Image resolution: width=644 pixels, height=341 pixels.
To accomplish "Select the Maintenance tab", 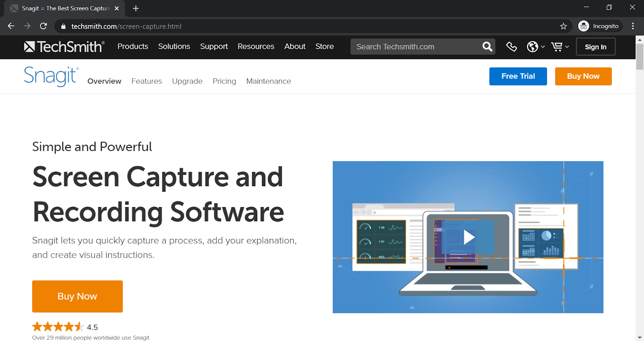I will (x=268, y=81).
